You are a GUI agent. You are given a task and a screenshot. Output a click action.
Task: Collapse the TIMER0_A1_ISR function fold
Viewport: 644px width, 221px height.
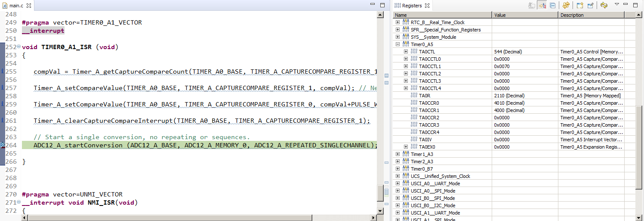(19, 47)
